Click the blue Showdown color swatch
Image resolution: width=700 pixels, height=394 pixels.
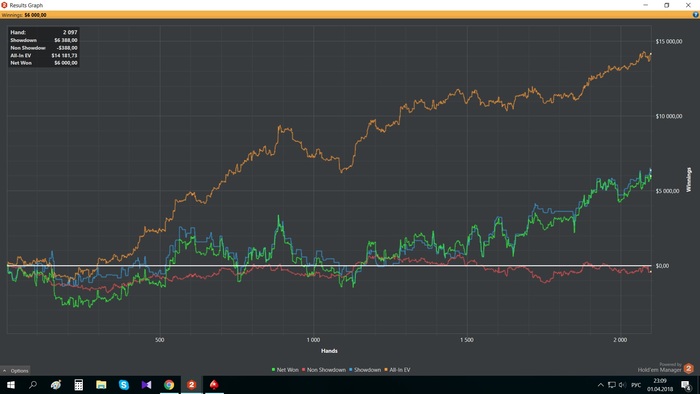(x=351, y=370)
